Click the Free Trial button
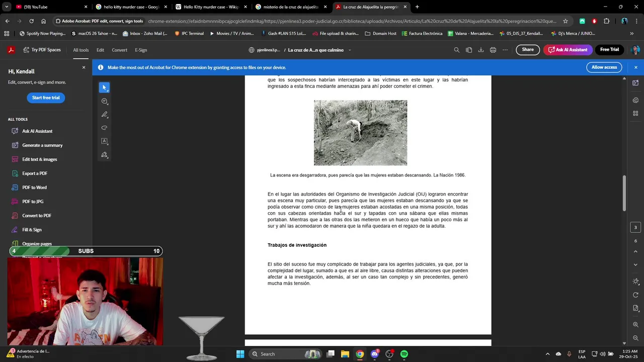644x362 pixels. pos(609,50)
